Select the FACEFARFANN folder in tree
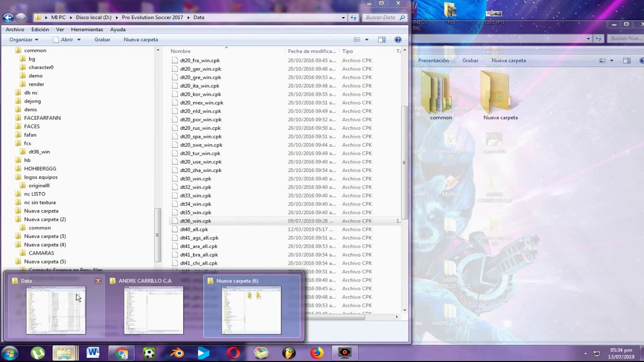644x362 pixels. point(42,118)
